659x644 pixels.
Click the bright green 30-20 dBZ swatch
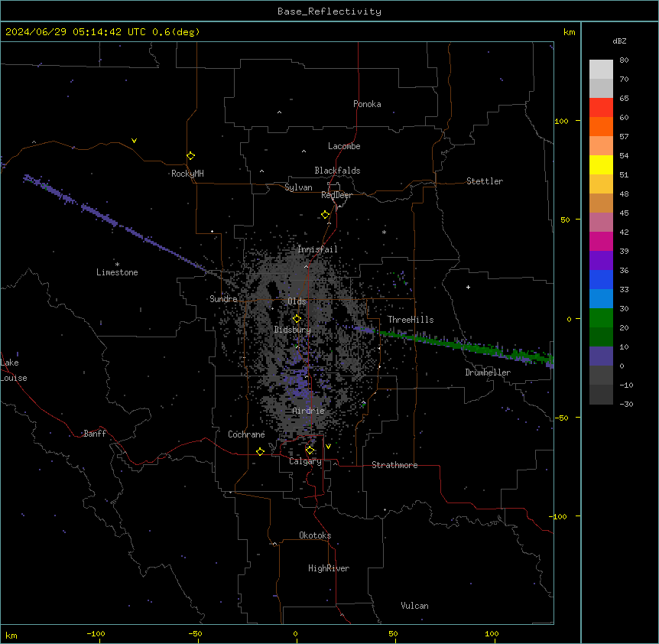coord(601,318)
